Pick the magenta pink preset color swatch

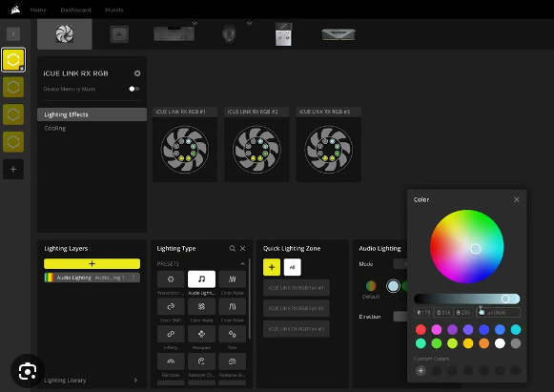[437, 329]
